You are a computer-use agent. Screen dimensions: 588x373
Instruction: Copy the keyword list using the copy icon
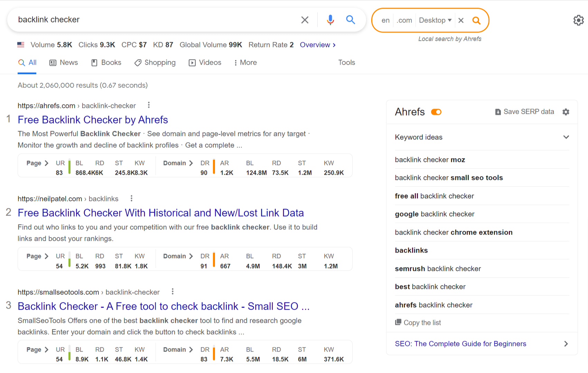tap(398, 322)
